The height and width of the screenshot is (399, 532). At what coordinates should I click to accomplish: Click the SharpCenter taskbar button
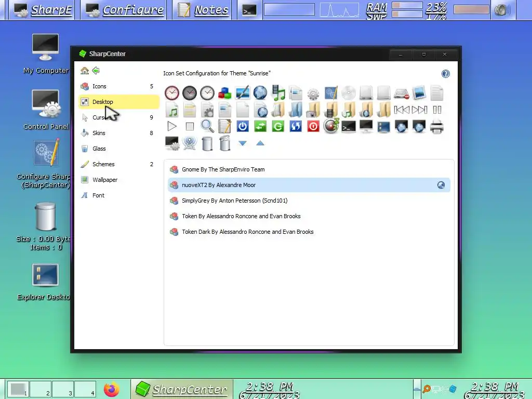pos(181,389)
